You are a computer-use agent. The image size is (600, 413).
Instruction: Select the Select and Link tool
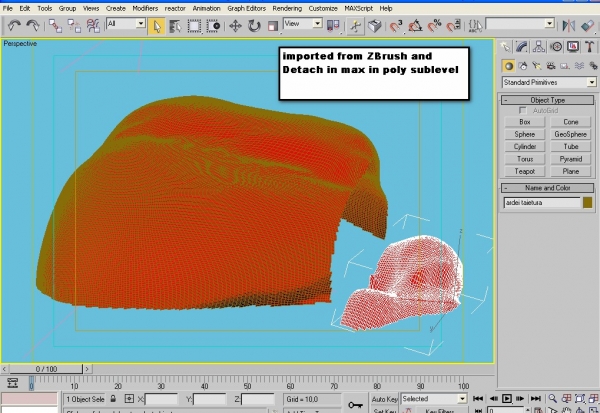point(55,26)
